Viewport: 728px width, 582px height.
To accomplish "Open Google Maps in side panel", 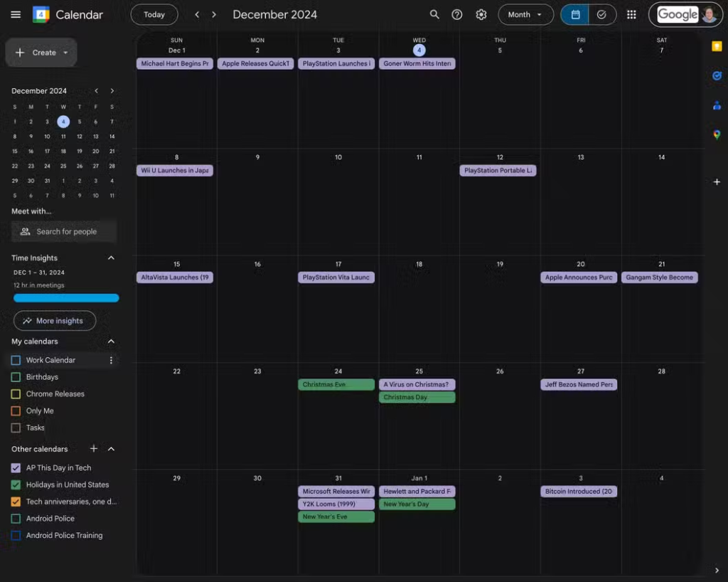I will point(717,134).
